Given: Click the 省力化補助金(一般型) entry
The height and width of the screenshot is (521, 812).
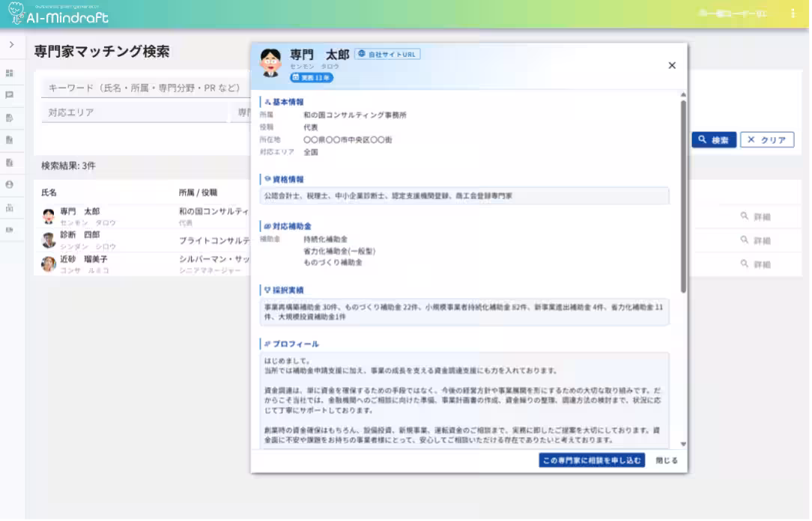Looking at the screenshot, I should (x=341, y=252).
